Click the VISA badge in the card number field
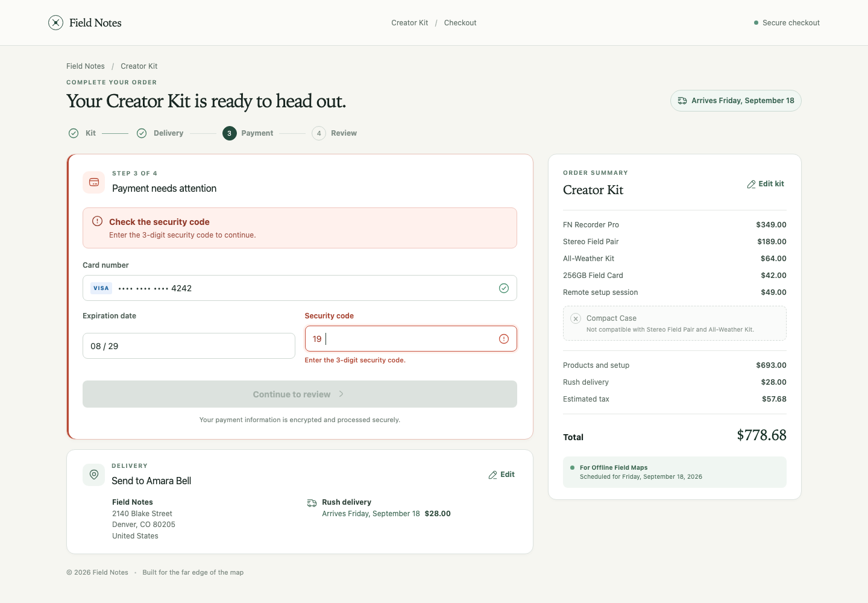Image resolution: width=868 pixels, height=603 pixels. [x=101, y=288]
